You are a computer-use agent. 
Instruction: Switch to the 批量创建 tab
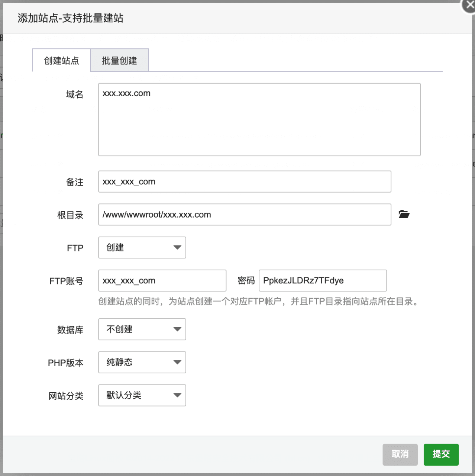click(x=119, y=60)
